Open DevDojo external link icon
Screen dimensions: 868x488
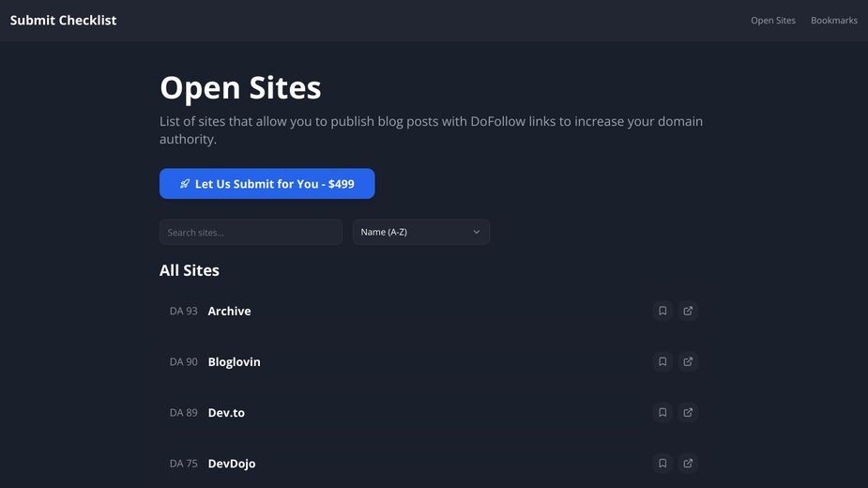(x=688, y=464)
